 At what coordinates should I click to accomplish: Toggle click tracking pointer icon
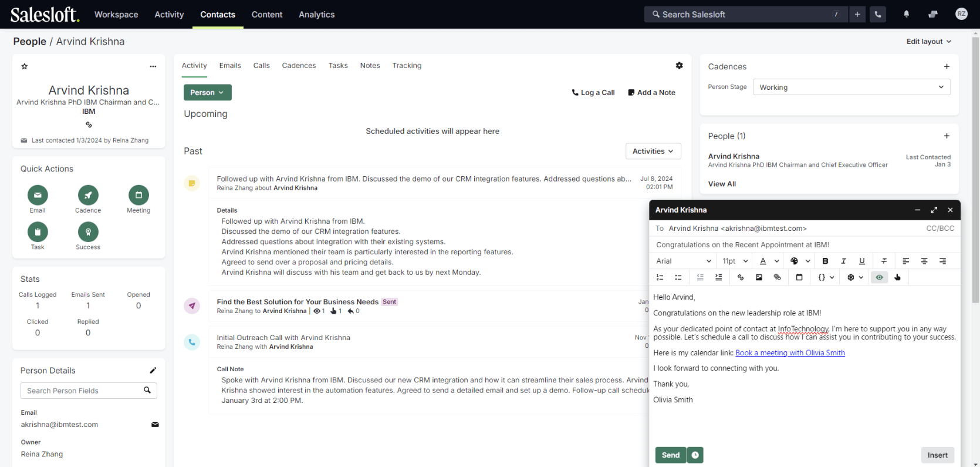pyautogui.click(x=897, y=277)
